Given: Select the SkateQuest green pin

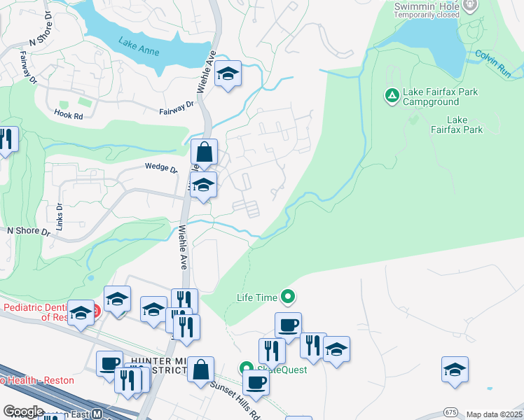Looking at the screenshot, I should pos(247,368).
